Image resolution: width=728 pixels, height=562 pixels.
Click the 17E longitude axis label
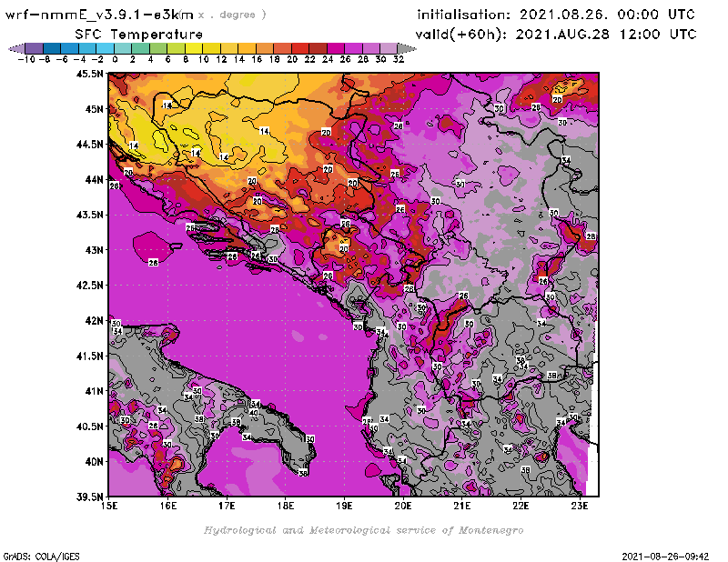[227, 506]
